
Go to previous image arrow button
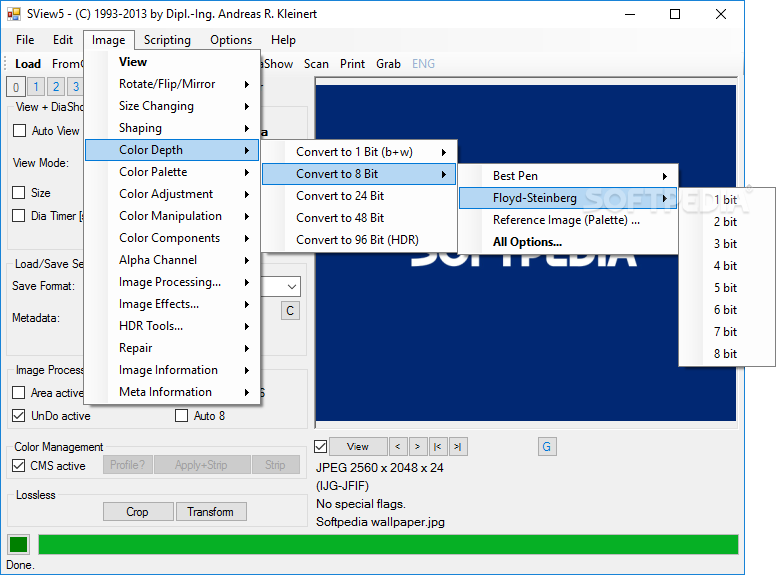click(398, 446)
